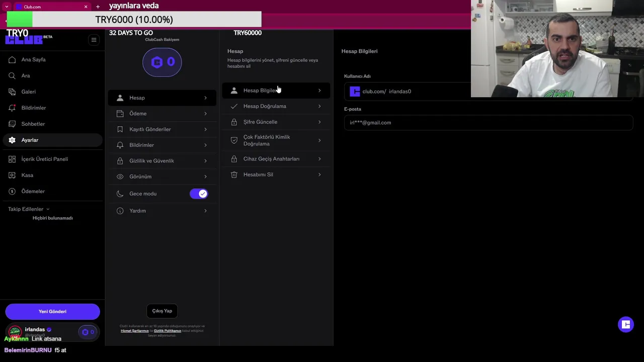Viewport: 644px width, 362px height.
Task: Open Kayıtlı Gönderiler settings entry
Action: 162,129
